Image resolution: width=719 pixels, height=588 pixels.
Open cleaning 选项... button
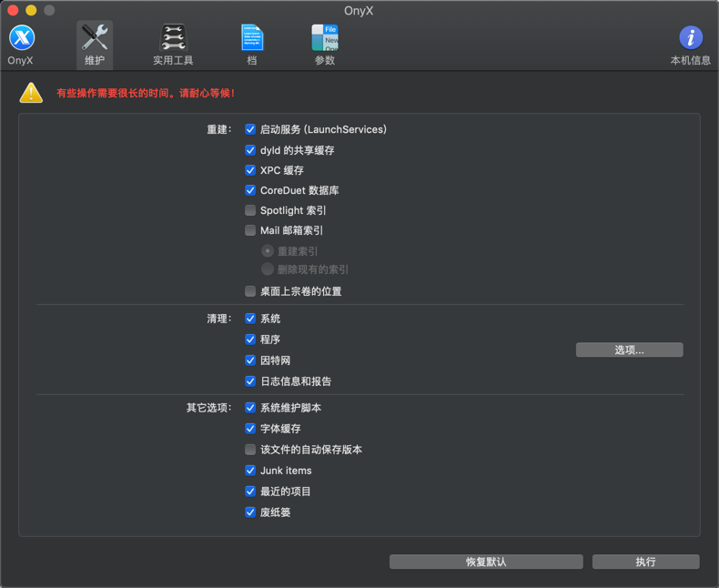(629, 350)
